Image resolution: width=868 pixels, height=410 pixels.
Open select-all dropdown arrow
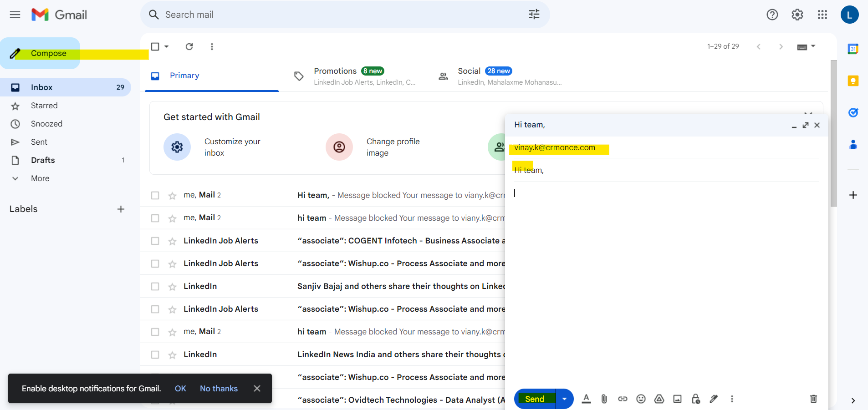167,46
